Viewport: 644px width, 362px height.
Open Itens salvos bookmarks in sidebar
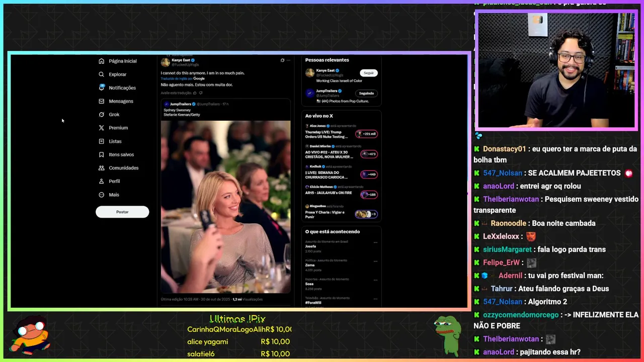116,154
